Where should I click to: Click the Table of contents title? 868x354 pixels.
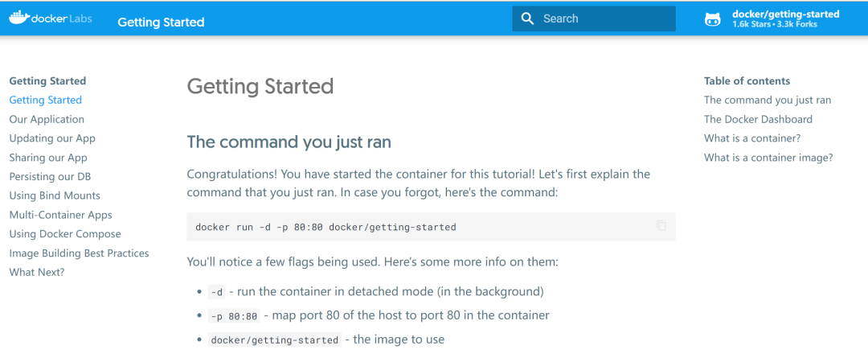(747, 81)
